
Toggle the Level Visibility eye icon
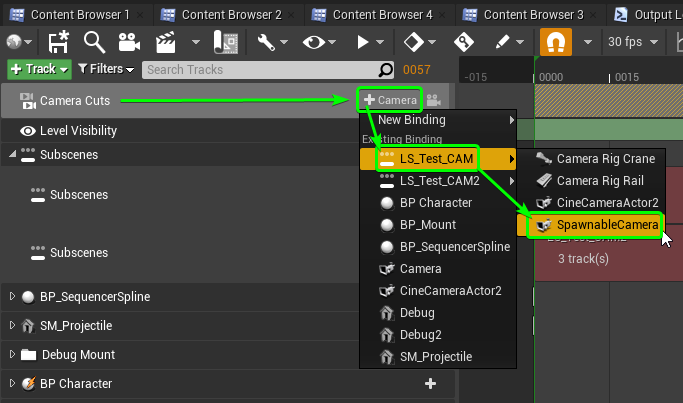tap(28, 131)
